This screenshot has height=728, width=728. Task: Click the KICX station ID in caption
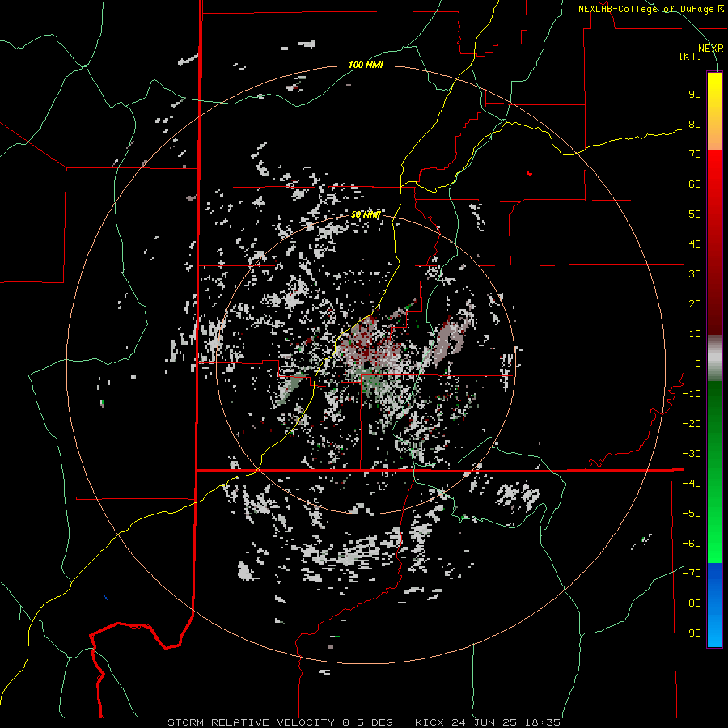pyautogui.click(x=430, y=722)
